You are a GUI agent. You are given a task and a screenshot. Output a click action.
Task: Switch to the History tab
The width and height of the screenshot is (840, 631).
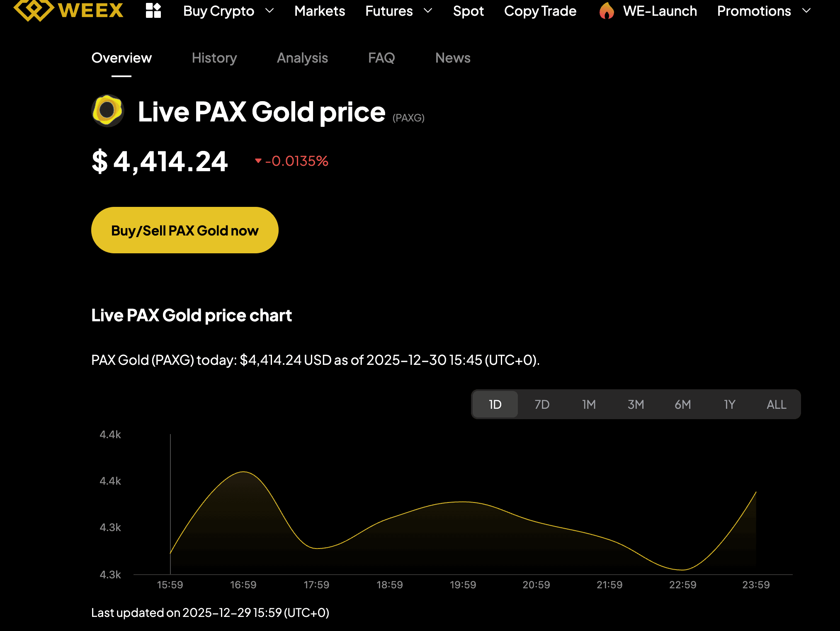[x=214, y=58]
